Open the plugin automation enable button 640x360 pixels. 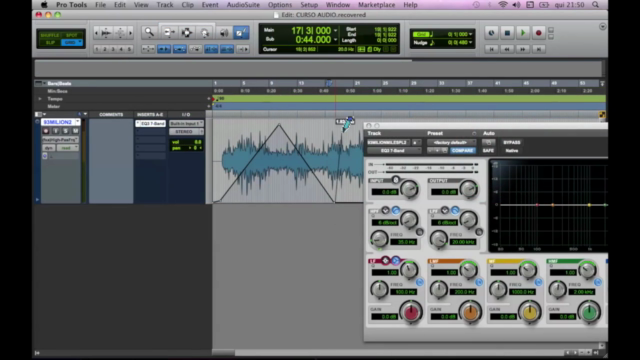[489, 142]
